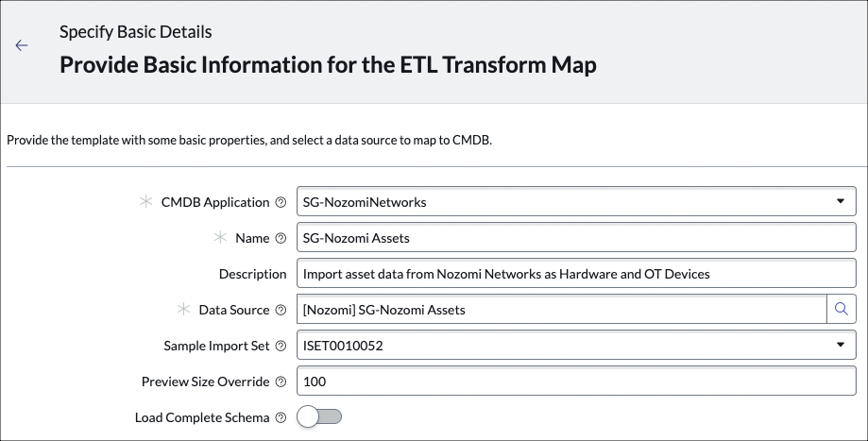This screenshot has width=868, height=441.
Task: Search data sources with magnifier icon
Action: tap(841, 310)
